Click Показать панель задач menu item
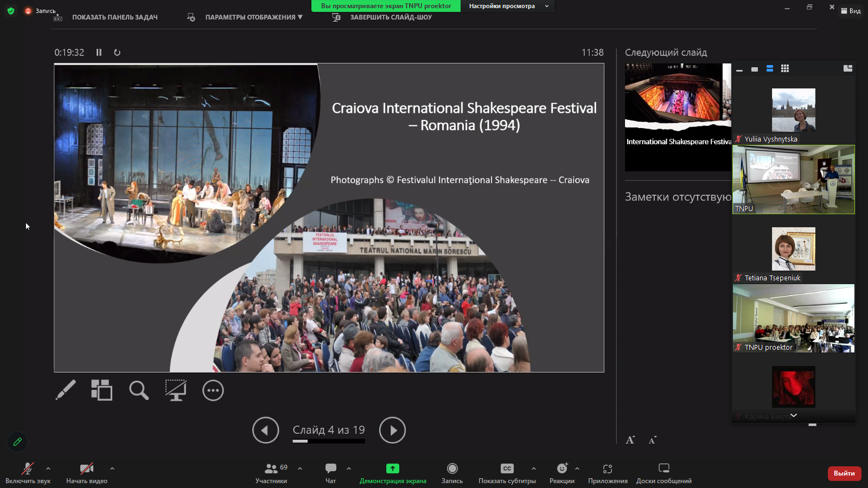This screenshot has width=868, height=488. pyautogui.click(x=114, y=17)
